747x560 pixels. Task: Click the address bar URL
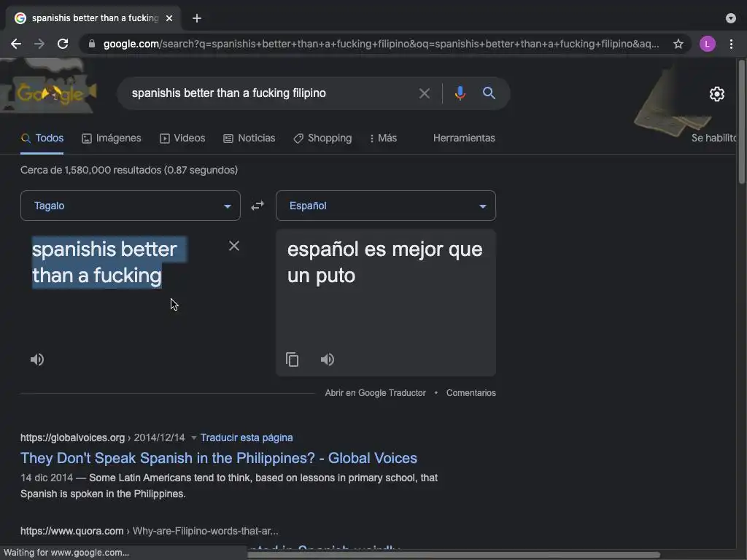coord(381,44)
